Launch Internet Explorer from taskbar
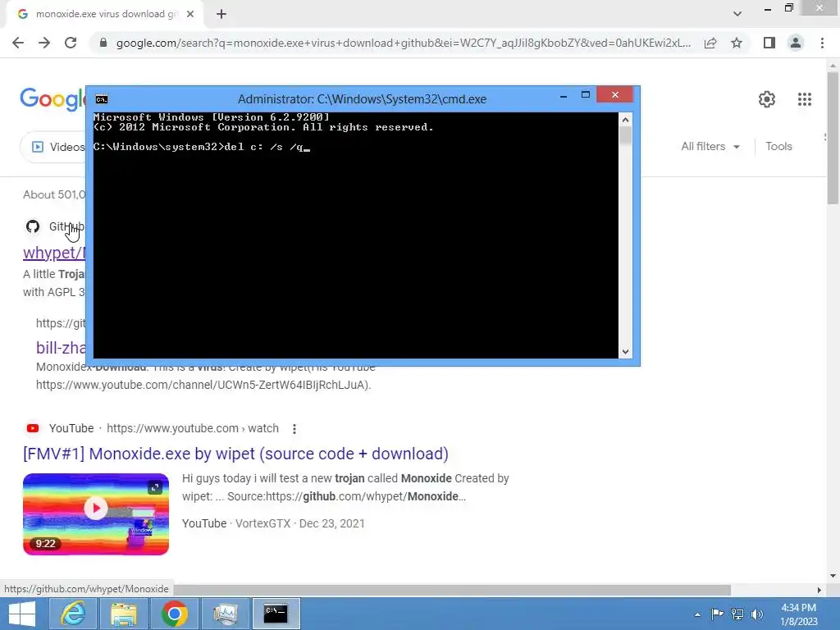 [72, 614]
